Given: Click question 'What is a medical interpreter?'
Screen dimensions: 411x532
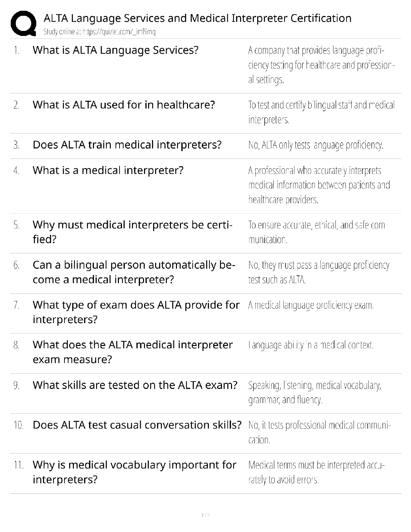Looking at the screenshot, I should 108,170.
